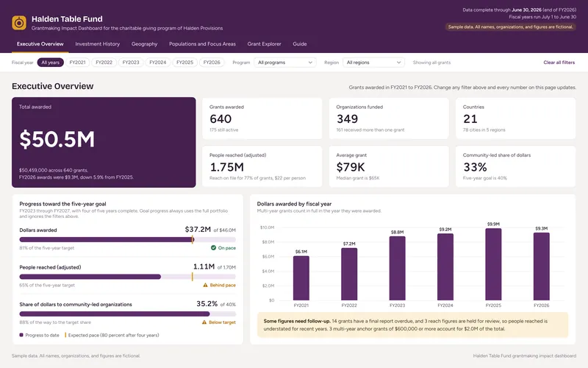Image resolution: width=588 pixels, height=368 pixels.
Task: Click the $6.1M label above FY2021 bar
Action: pyautogui.click(x=301, y=252)
